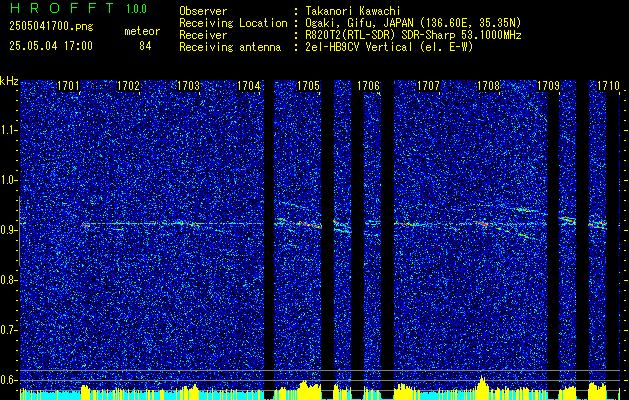Viewport: 629px width, 400px height.
Task: Click the filename 2505041700.png
Action: [x=51, y=27]
